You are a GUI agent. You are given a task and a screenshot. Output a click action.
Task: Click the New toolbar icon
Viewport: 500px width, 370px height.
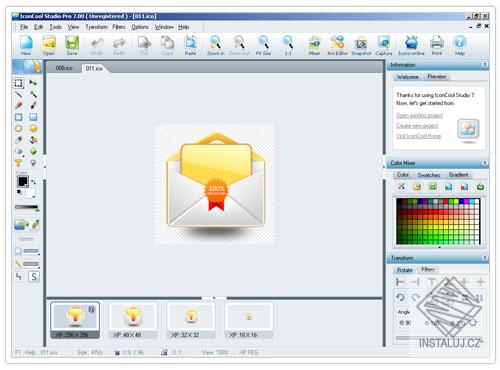(x=26, y=46)
